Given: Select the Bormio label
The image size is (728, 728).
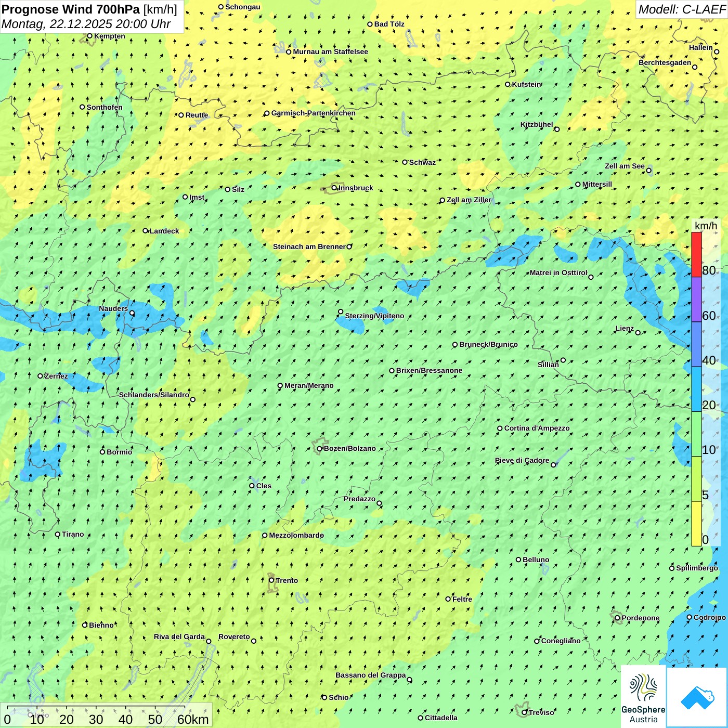Looking at the screenshot, I should coord(119,452).
